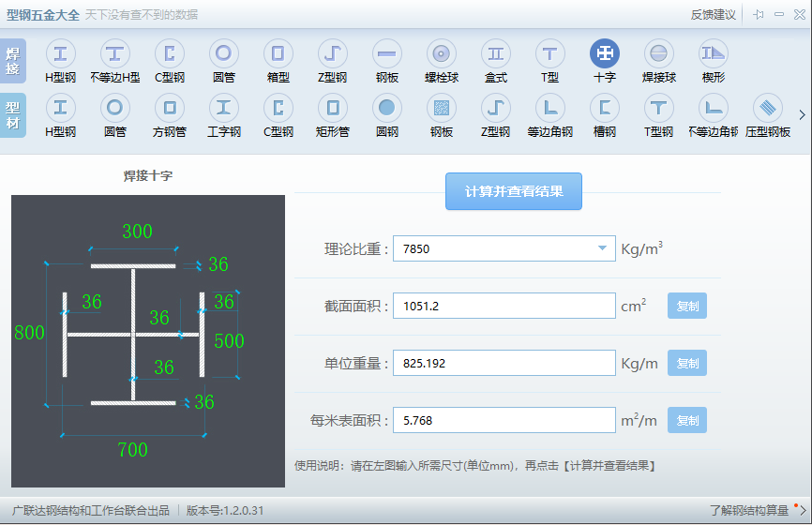Select profile H型钢 icon in 型材 row
812x525 pixels.
tap(61, 108)
